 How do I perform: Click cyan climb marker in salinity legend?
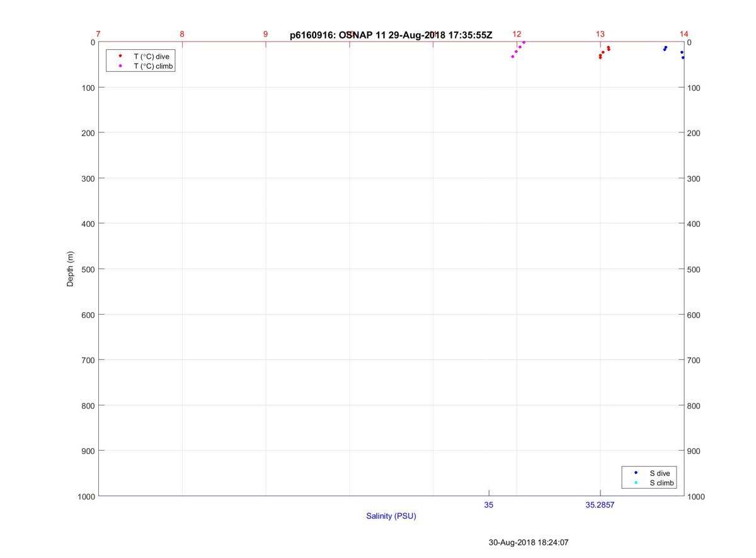point(636,483)
